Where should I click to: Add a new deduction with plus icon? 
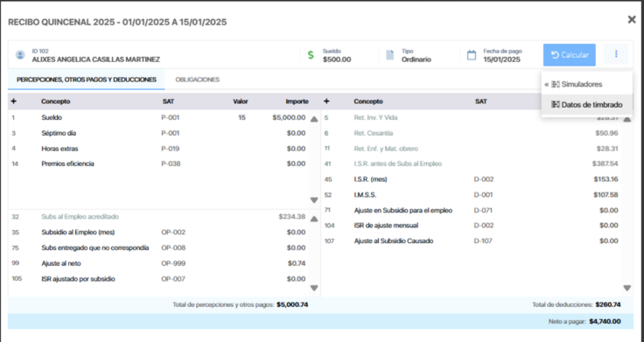[326, 101]
